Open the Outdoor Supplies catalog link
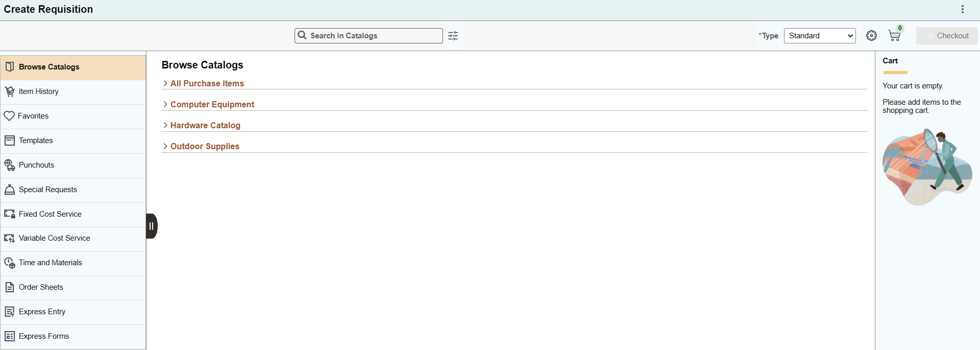 point(205,146)
